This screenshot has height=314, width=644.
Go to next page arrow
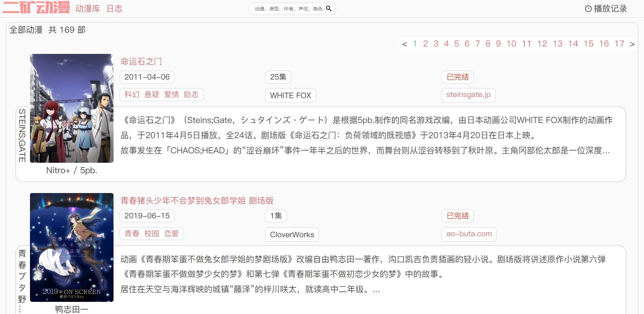(632, 44)
